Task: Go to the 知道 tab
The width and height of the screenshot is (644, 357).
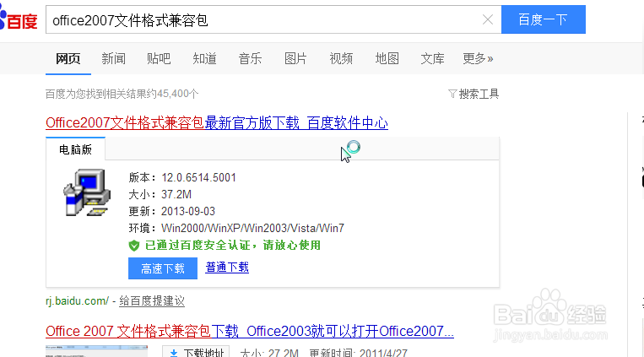Action: pyautogui.click(x=204, y=59)
